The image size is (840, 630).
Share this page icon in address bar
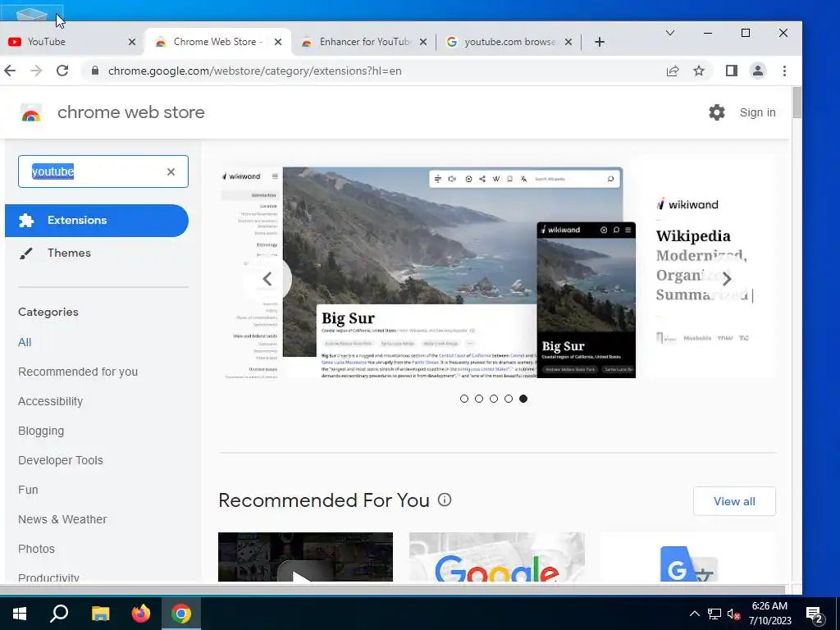[673, 71]
